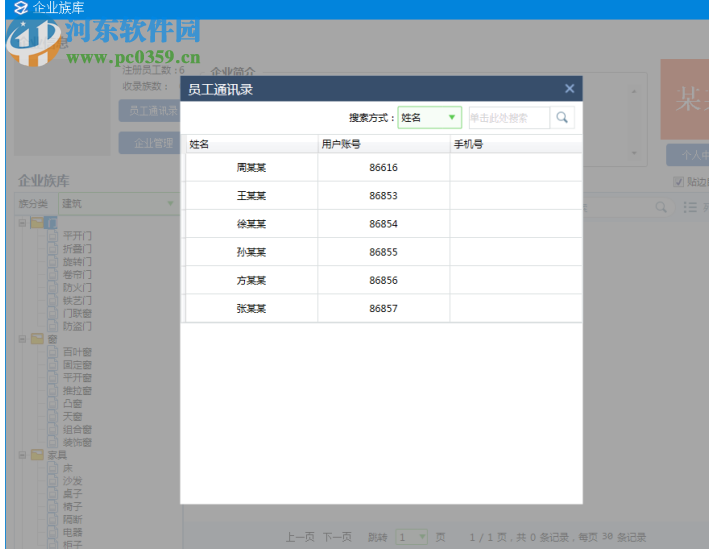Select the row for 张某某
Screen dimensions: 709x549
[383, 308]
